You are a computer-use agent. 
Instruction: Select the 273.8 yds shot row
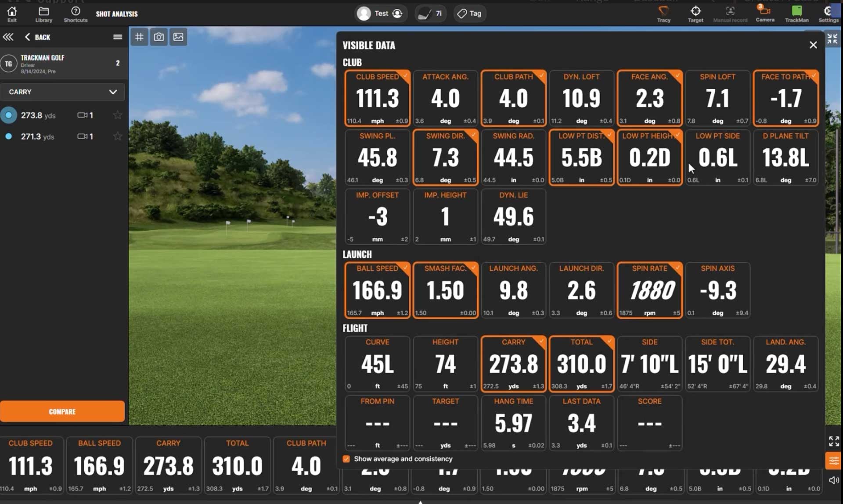coord(38,115)
